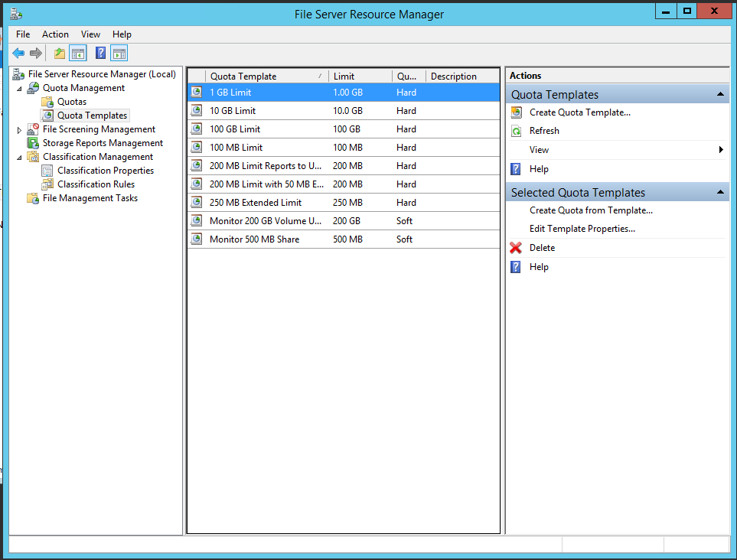Click the icon of Monitor 500 MB Share row
This screenshot has height=560, width=737.
click(x=197, y=239)
